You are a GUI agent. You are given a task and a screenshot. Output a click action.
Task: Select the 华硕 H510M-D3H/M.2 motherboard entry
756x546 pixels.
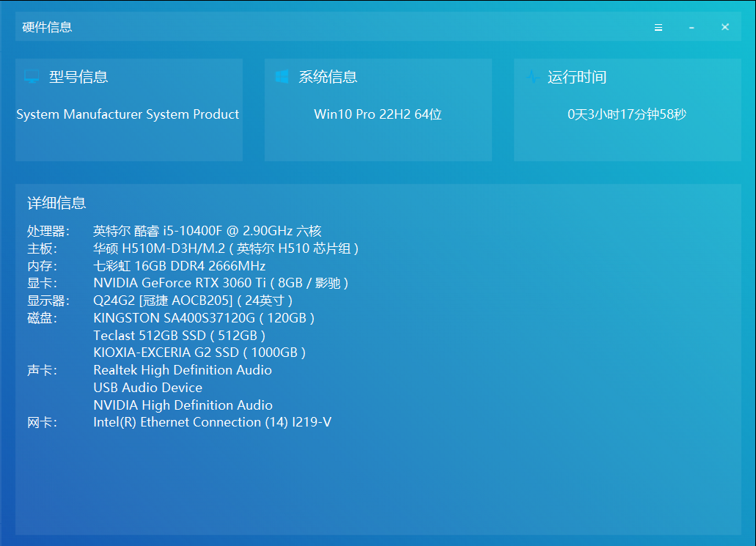coord(226,248)
